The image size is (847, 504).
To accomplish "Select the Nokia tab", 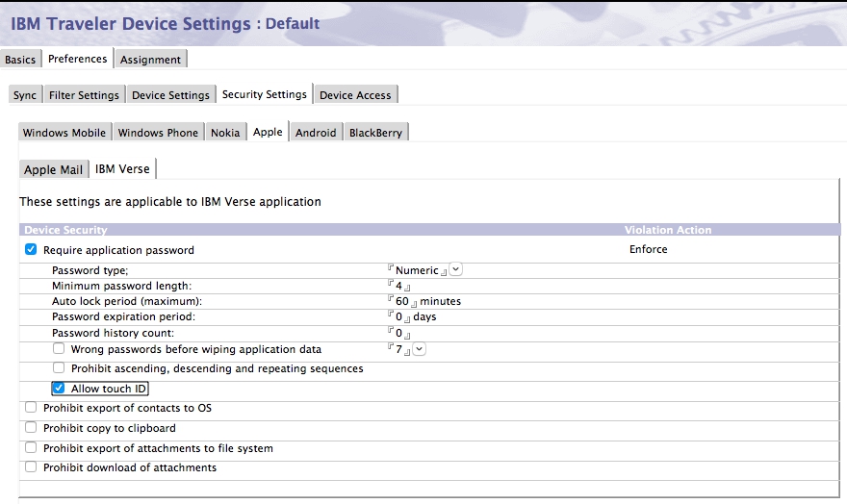I will pyautogui.click(x=225, y=132).
